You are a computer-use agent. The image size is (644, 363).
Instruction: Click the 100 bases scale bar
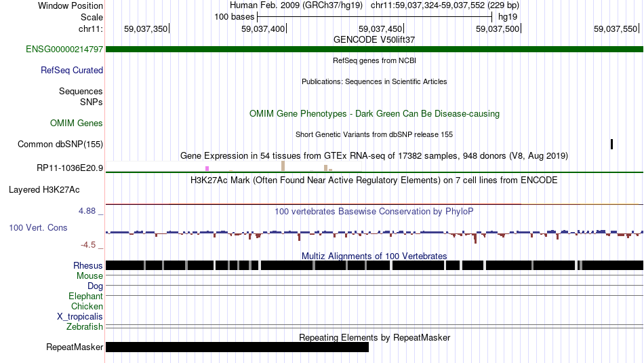click(x=374, y=17)
